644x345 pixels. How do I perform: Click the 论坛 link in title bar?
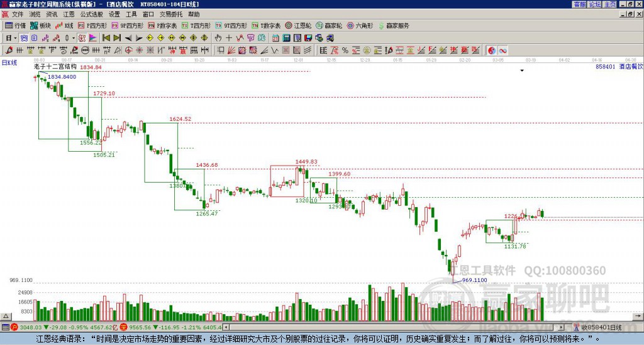click(x=594, y=4)
